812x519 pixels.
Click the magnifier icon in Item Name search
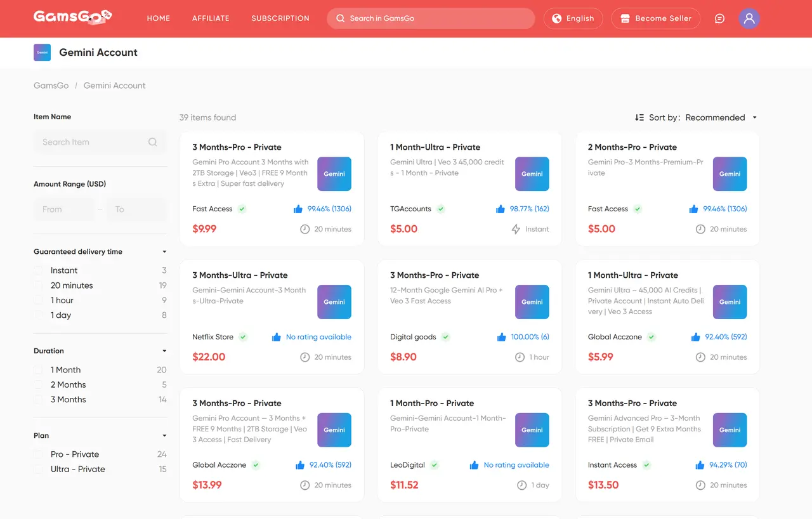click(152, 142)
